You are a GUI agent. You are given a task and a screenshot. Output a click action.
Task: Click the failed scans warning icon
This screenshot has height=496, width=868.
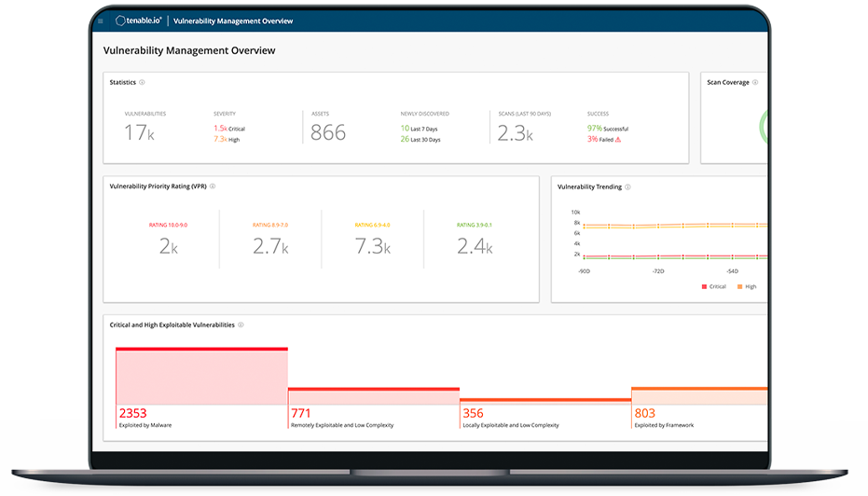[x=618, y=140]
